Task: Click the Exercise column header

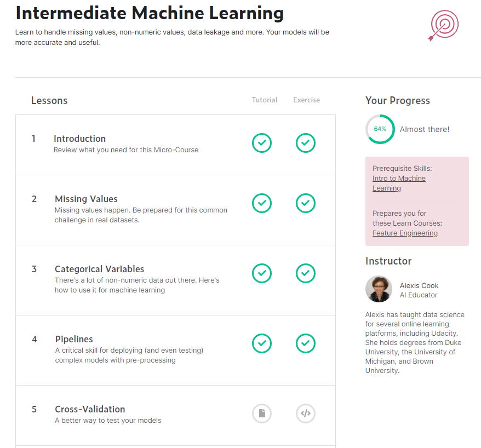Action: click(x=306, y=100)
